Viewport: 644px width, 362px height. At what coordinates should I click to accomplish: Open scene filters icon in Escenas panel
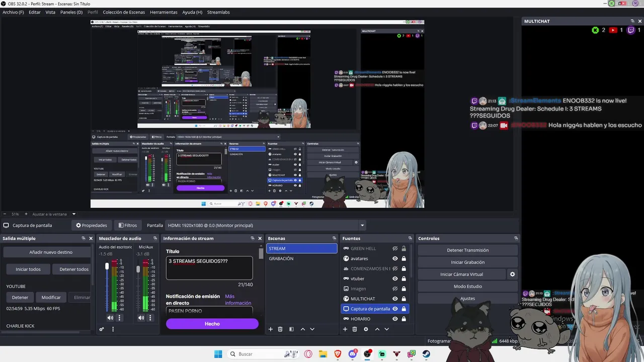click(291, 329)
